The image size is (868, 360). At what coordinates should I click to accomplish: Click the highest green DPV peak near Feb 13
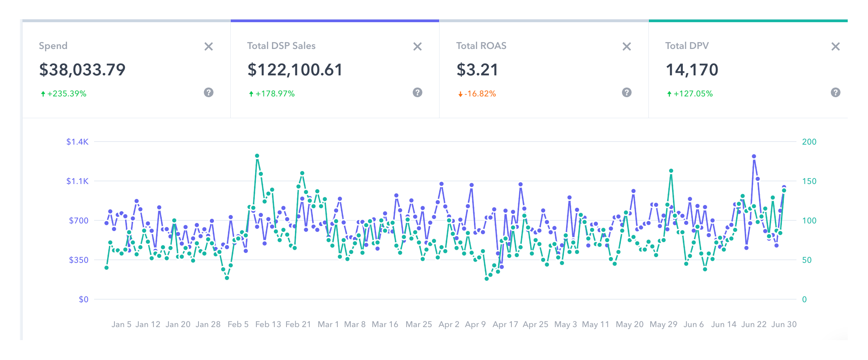click(257, 156)
